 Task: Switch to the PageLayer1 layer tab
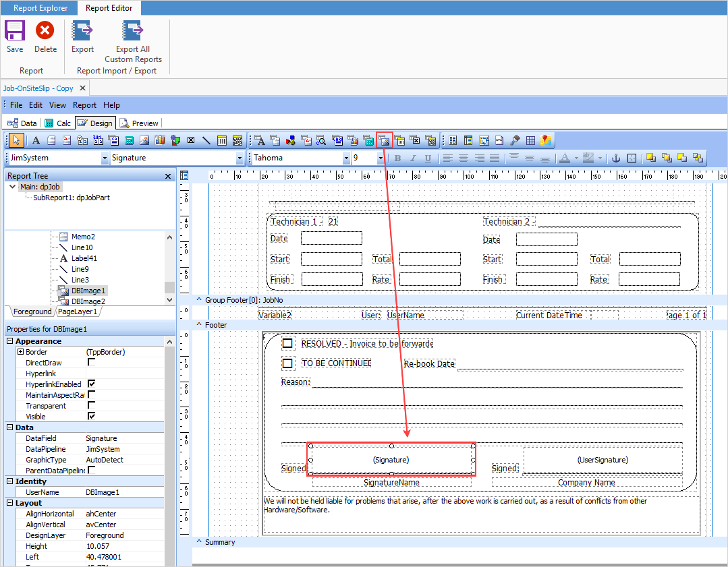[x=78, y=311]
